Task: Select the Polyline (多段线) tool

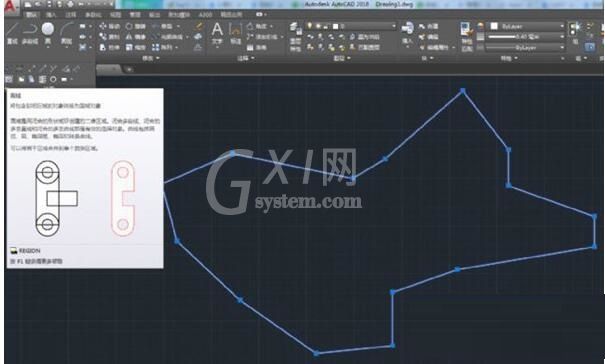Action: pos(30,33)
